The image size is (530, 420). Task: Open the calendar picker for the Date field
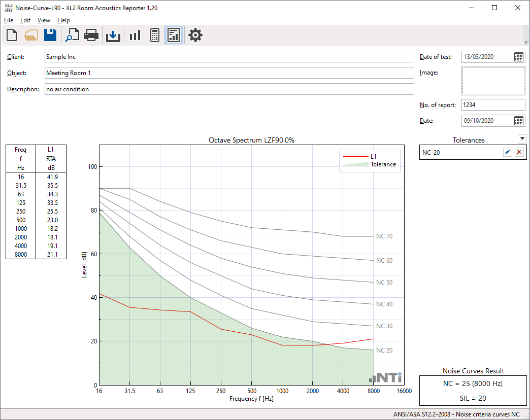pyautogui.click(x=519, y=121)
